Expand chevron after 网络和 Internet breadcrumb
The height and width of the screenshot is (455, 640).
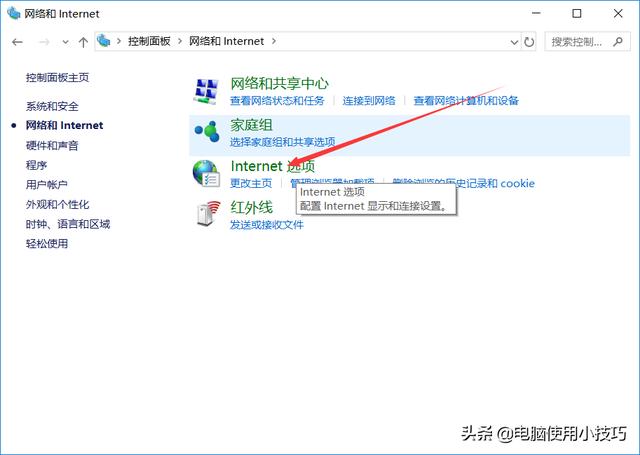[274, 41]
